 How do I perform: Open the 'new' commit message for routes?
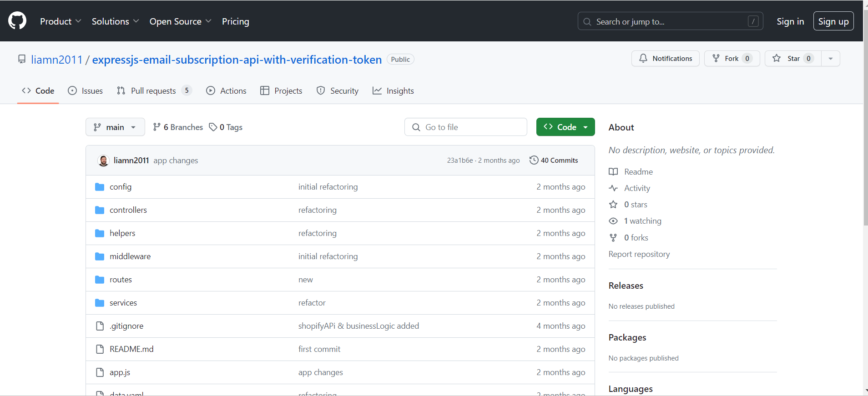[306, 280]
